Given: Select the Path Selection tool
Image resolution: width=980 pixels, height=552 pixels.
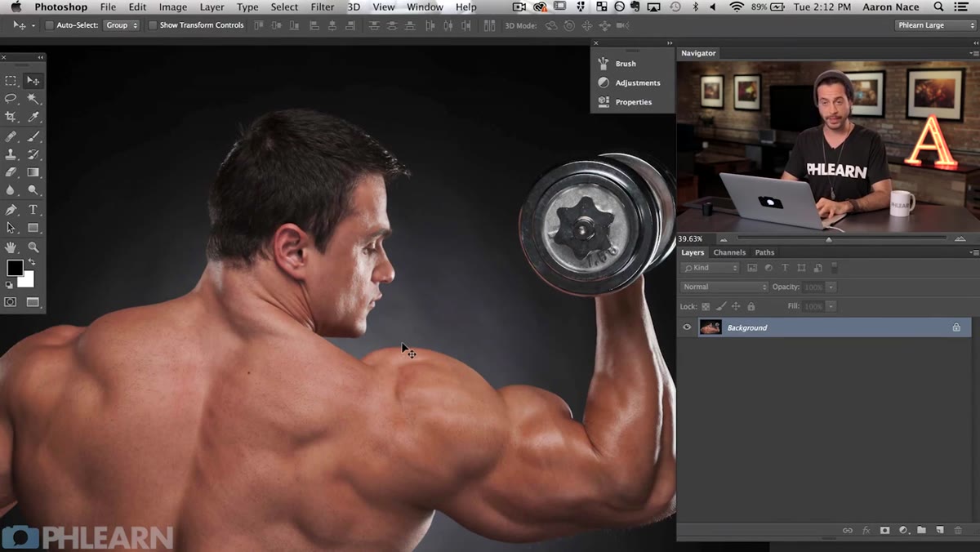Looking at the screenshot, I should point(11,228).
